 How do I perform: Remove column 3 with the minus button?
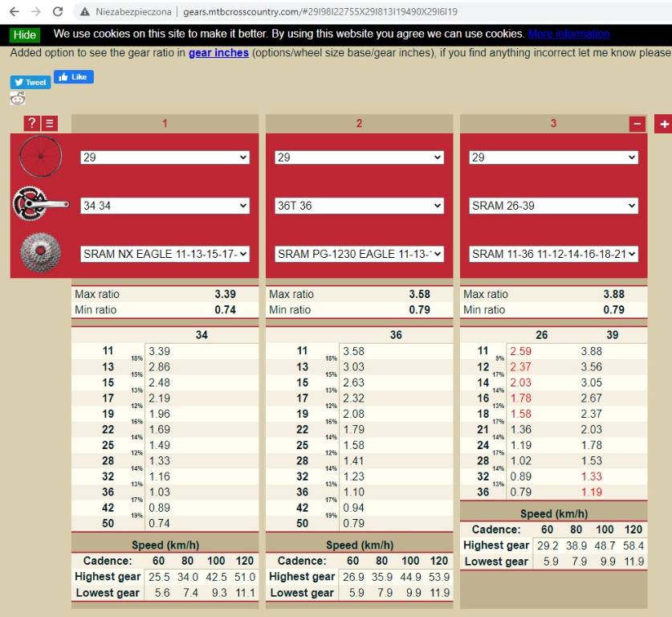[637, 124]
